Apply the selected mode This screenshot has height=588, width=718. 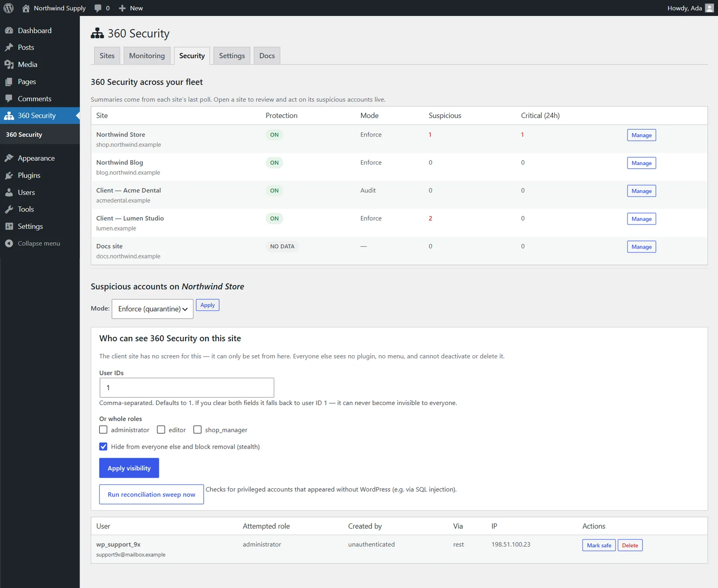coord(208,305)
